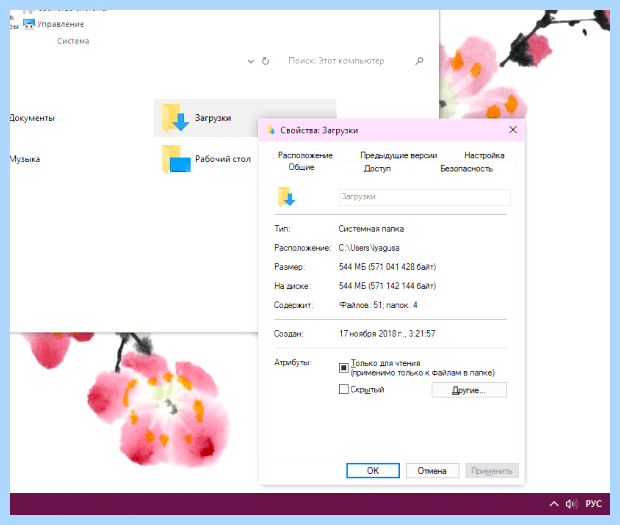Switch to the Настройка tab
The height and width of the screenshot is (525, 620).
[x=484, y=155]
